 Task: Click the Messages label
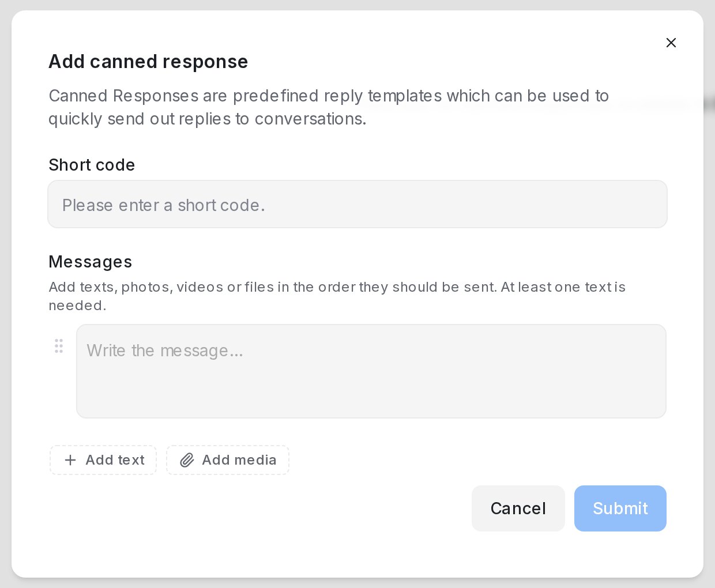tap(91, 262)
